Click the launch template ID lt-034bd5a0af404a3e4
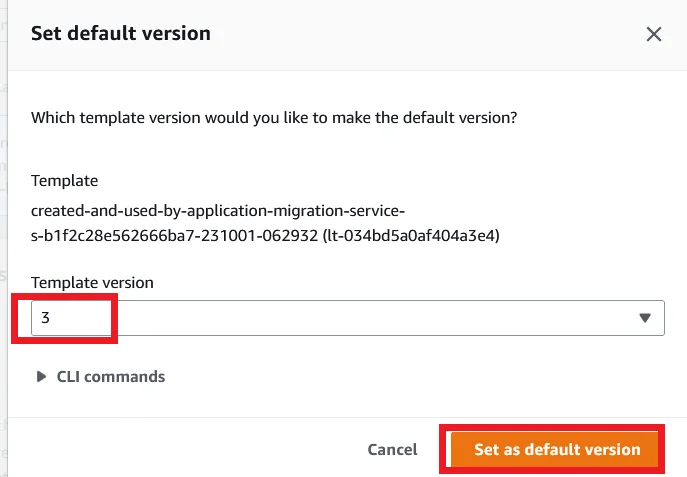Image resolution: width=687 pixels, height=477 pixels. (x=418, y=236)
